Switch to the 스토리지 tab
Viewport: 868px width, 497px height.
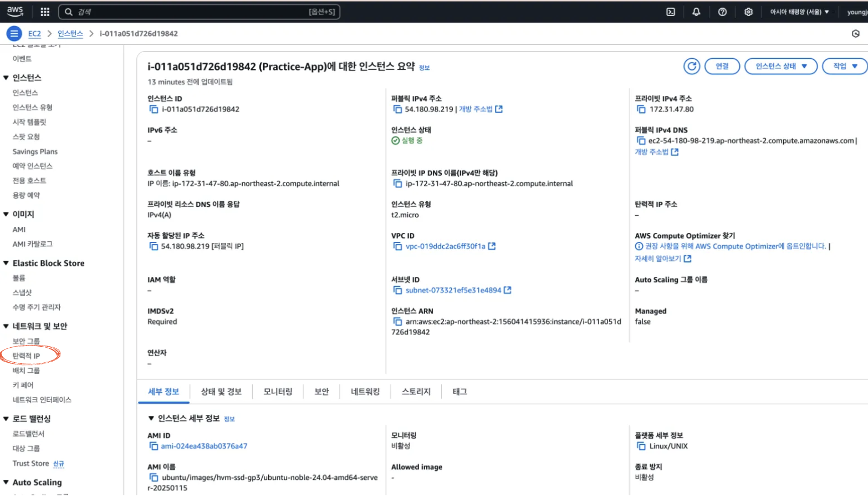tap(416, 392)
